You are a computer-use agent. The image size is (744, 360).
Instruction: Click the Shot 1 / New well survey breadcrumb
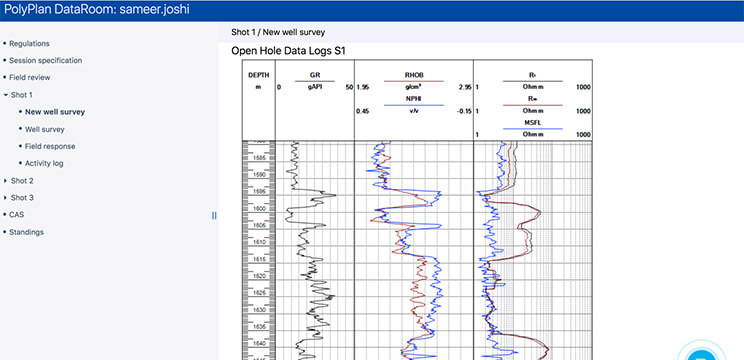(x=278, y=32)
